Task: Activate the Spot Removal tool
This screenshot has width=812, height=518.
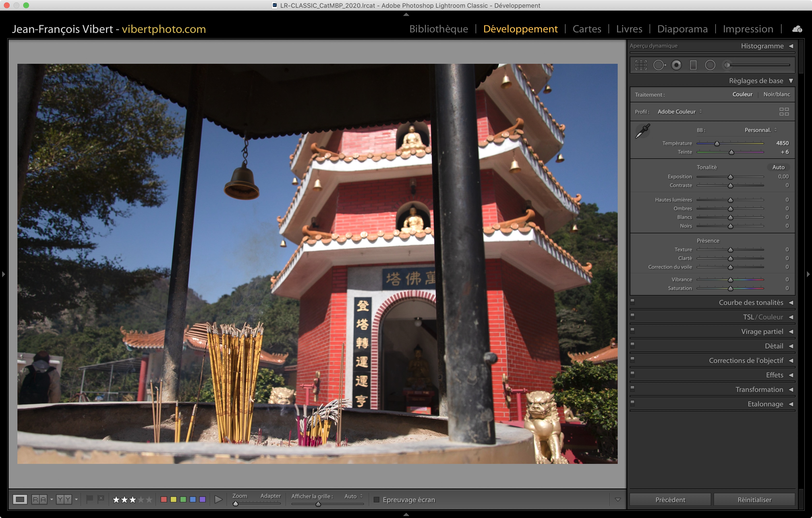Action: click(659, 65)
